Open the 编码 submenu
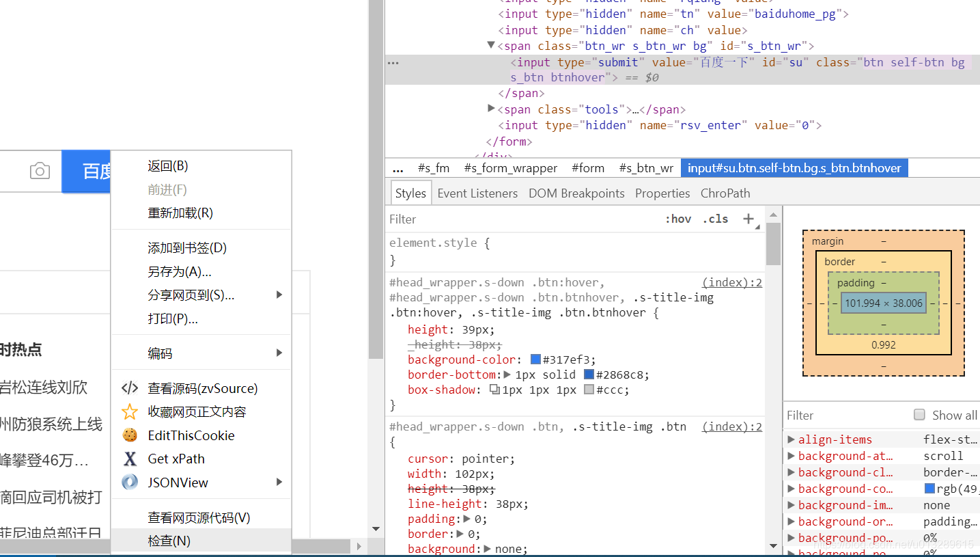Viewport: 980px width, 557px height. point(201,353)
